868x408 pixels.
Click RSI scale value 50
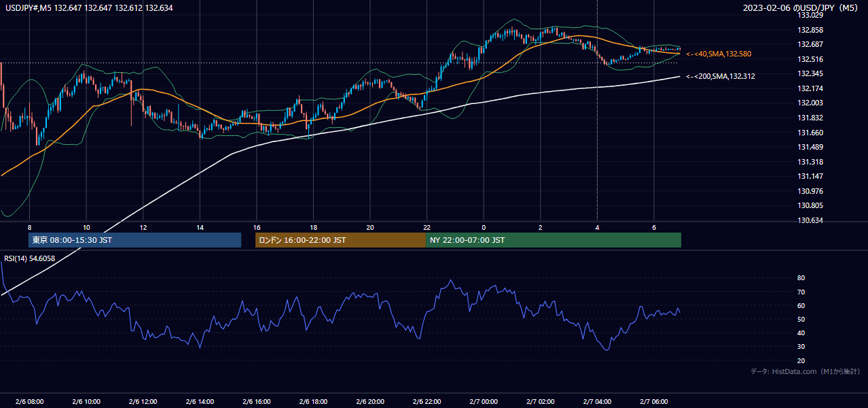[801, 319]
